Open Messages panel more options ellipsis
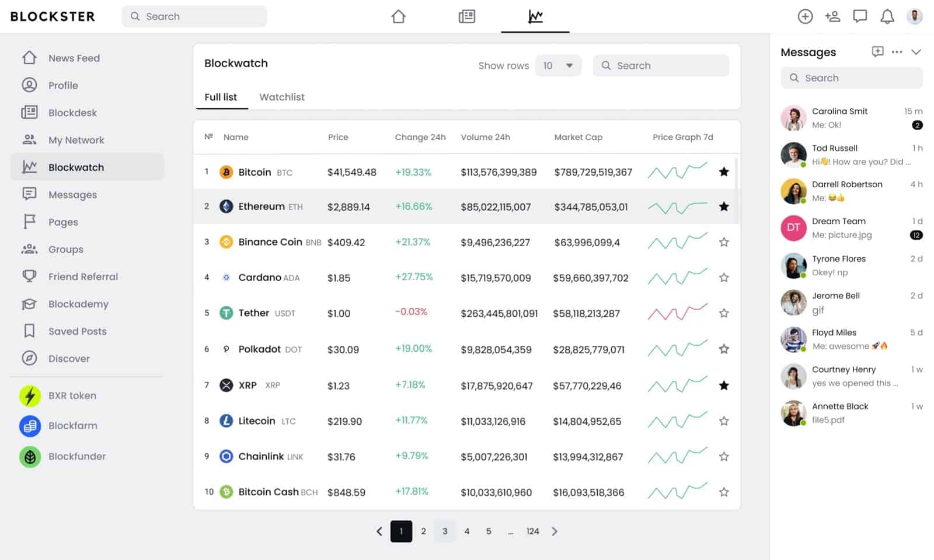 897,52
